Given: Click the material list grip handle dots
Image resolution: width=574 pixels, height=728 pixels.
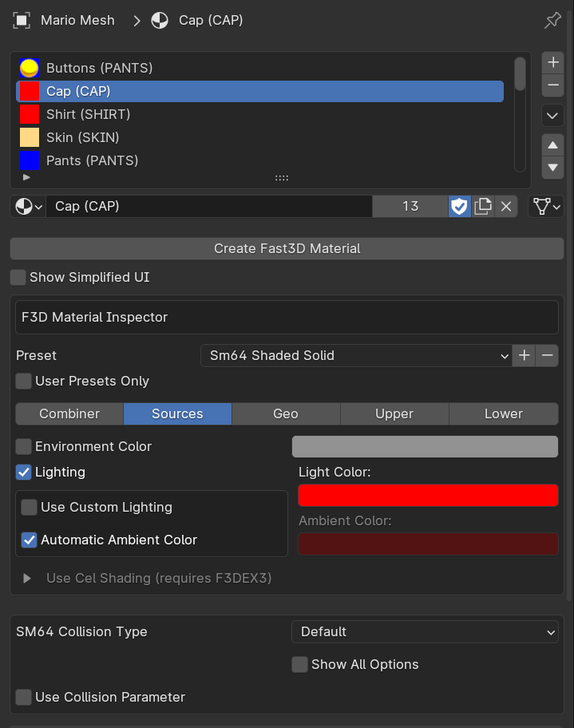Looking at the screenshot, I should [282, 178].
